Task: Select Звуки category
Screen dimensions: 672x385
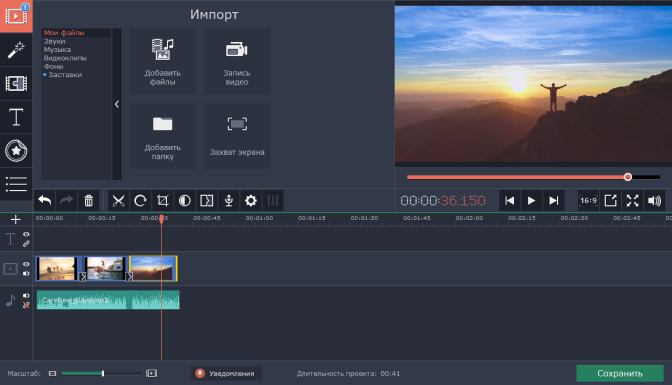Action: click(54, 41)
